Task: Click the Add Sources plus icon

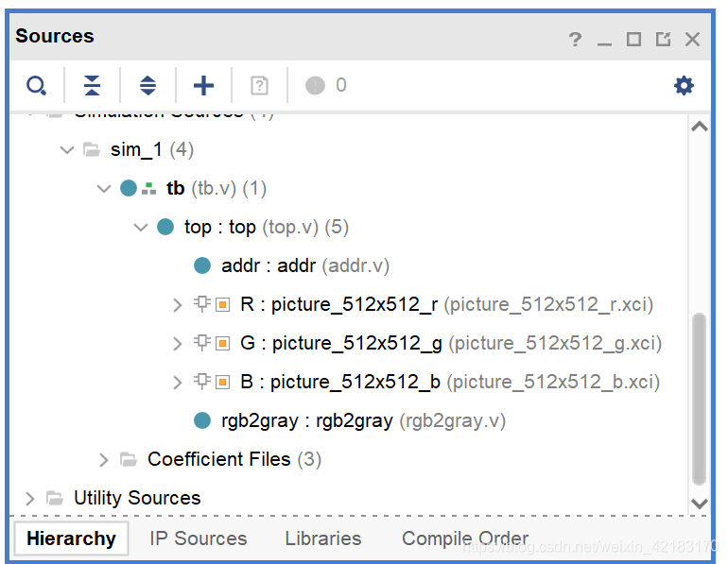Action: [x=203, y=85]
